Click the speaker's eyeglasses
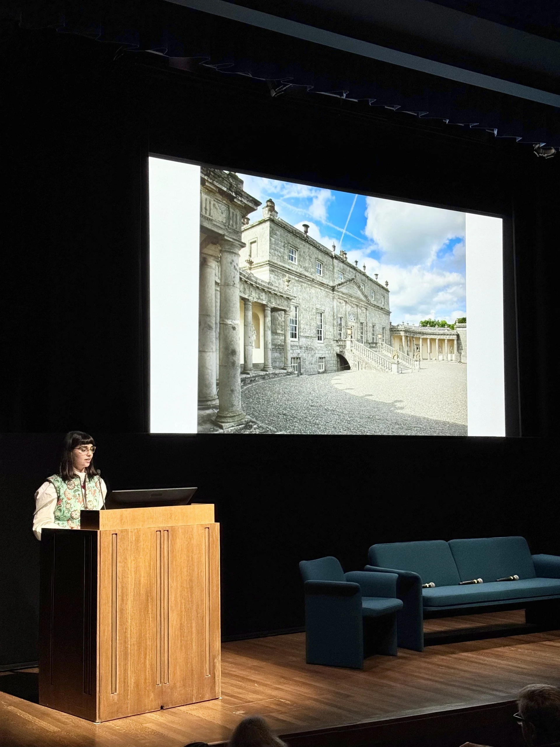The height and width of the screenshot is (747, 560). 85,449
